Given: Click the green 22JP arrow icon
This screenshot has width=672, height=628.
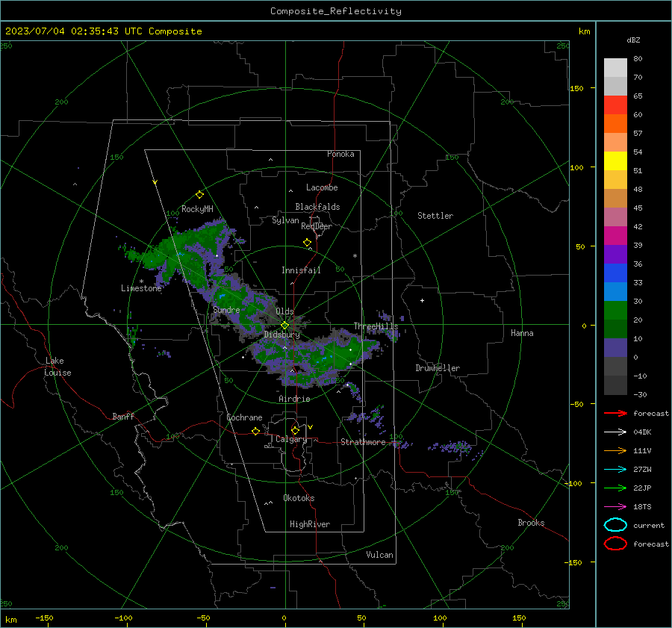Looking at the screenshot, I should coord(615,488).
